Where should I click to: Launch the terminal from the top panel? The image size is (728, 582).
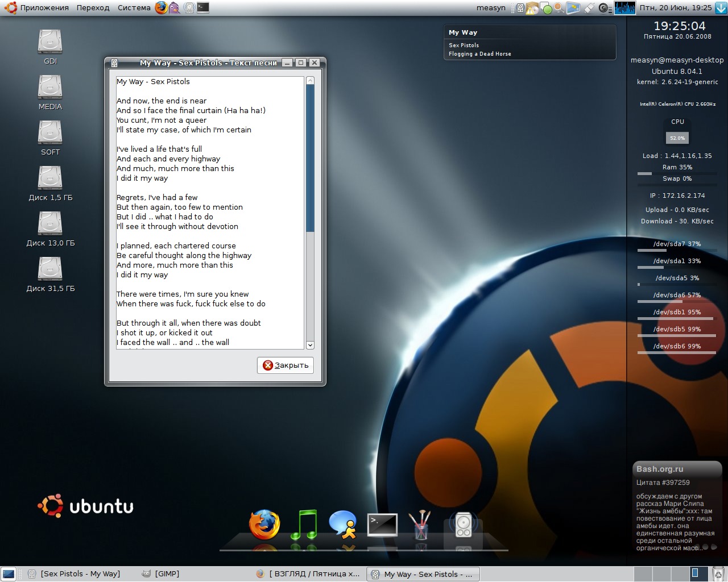[x=203, y=7]
